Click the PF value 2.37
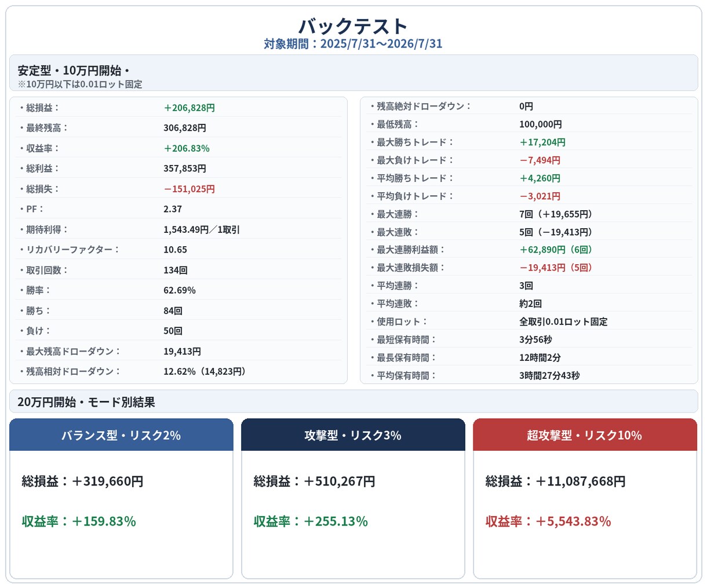 pyautogui.click(x=173, y=209)
